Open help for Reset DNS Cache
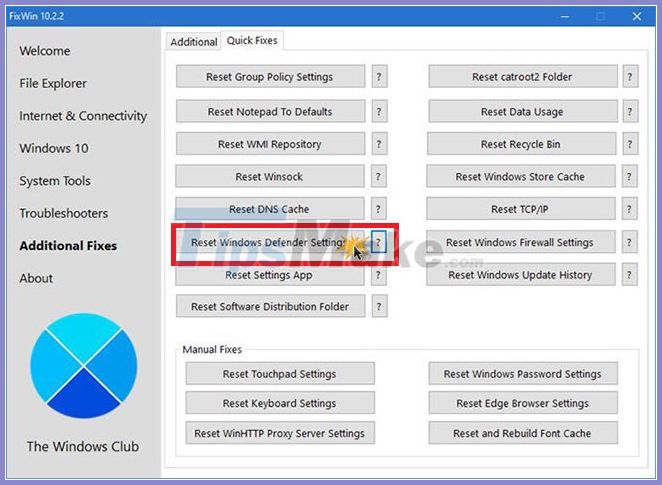The height and width of the screenshot is (485, 662). (x=378, y=209)
